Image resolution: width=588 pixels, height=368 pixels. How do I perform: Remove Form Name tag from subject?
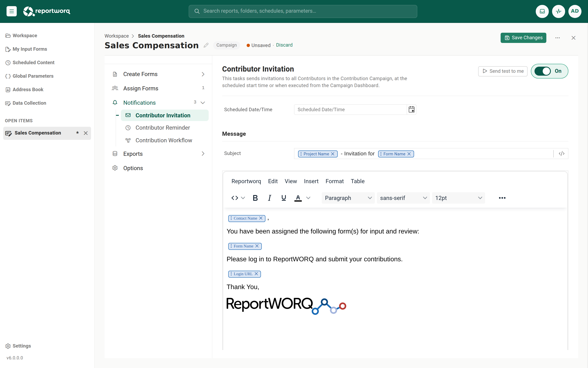(409, 154)
